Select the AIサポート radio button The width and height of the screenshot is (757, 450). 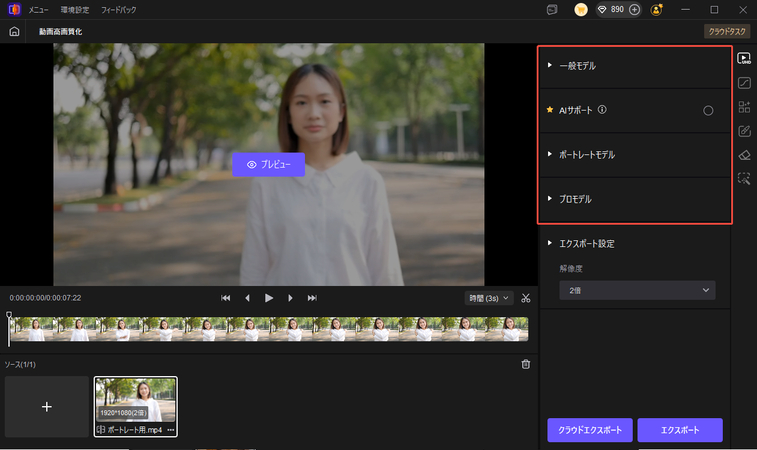click(x=708, y=110)
